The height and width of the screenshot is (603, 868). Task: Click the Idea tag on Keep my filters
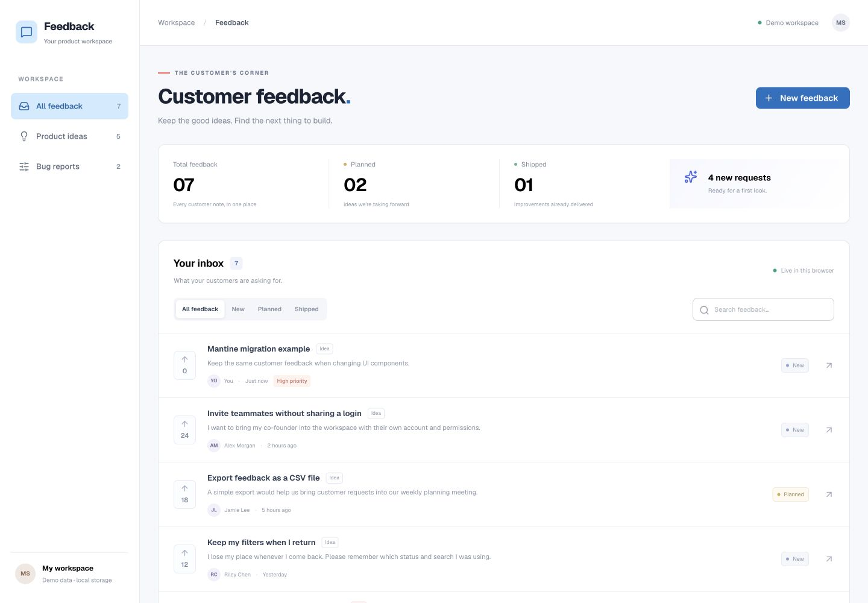pos(330,543)
